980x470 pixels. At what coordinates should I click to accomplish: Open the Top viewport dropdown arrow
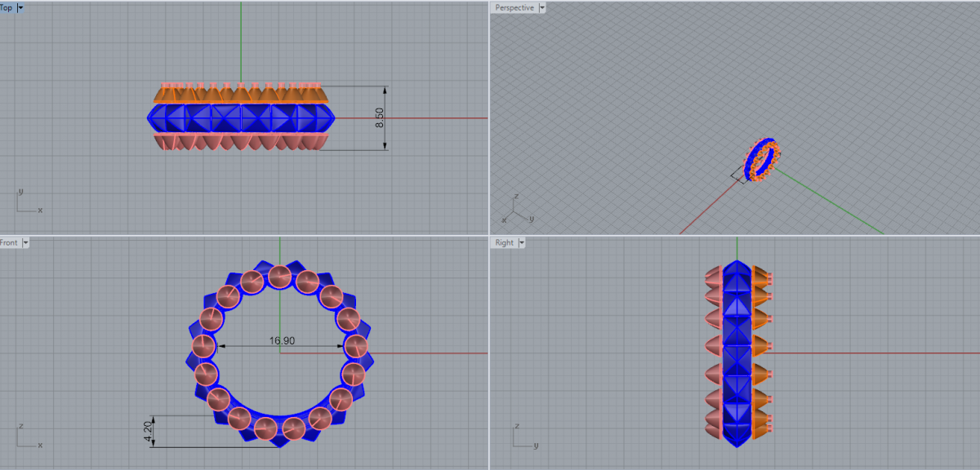20,7
